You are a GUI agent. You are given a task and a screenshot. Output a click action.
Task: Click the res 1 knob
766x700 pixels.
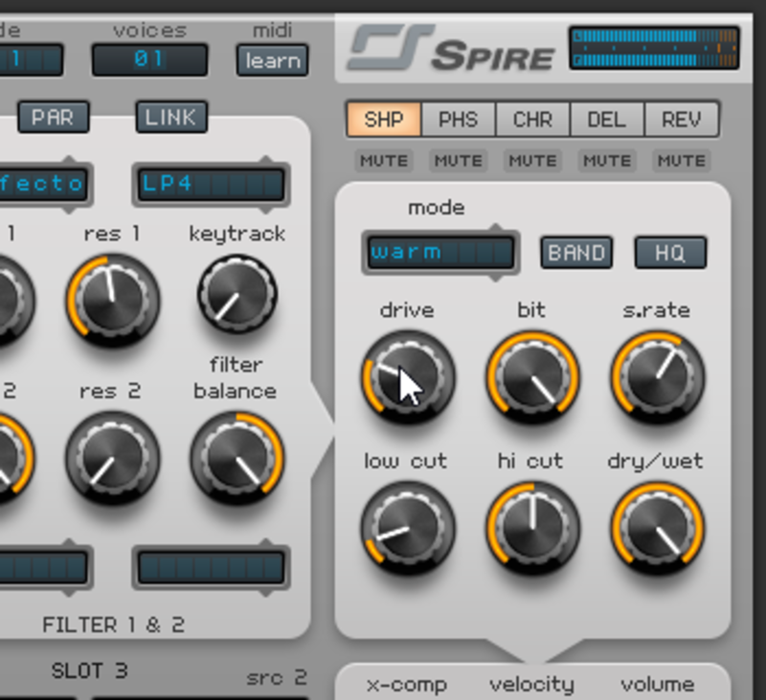tap(113, 299)
